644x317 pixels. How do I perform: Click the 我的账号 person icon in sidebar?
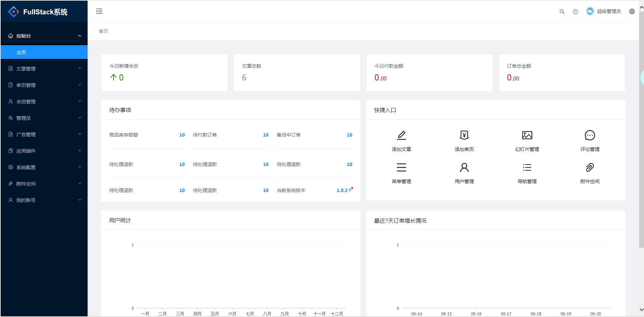point(11,200)
